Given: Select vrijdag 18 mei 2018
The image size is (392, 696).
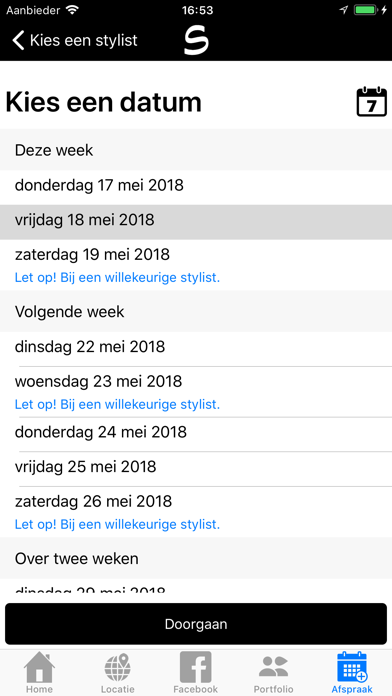Looking at the screenshot, I should pyautogui.click(x=196, y=220).
